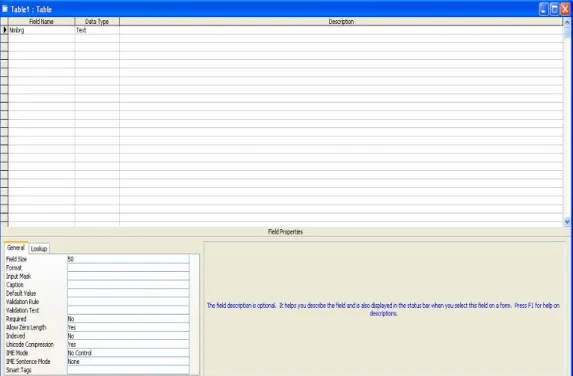Click the Default Value property box

pos(128,293)
